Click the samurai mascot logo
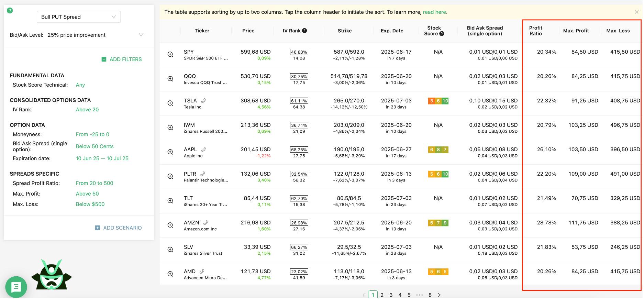Image resolution: width=644 pixels, height=299 pixels. click(x=52, y=275)
